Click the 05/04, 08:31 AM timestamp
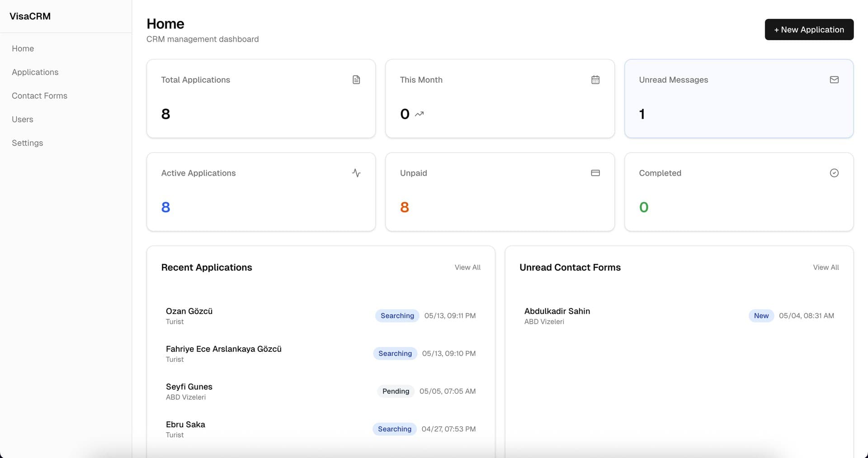Image resolution: width=868 pixels, height=458 pixels. click(806, 316)
